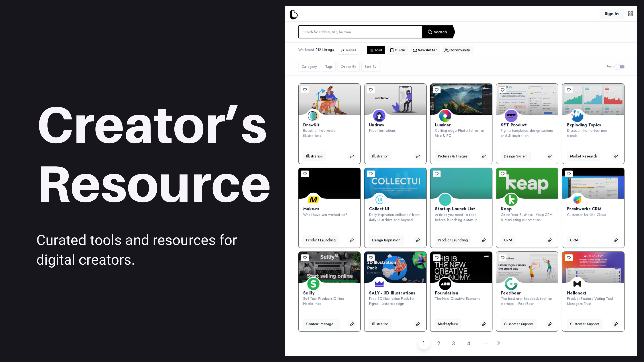
Task: Click the Design Inspiration tag
Action: point(386,240)
